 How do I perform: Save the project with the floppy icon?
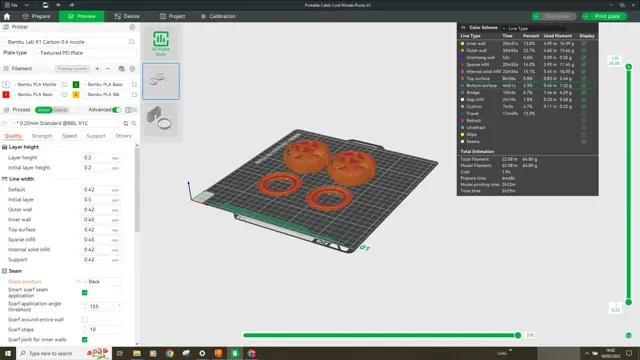pos(45,5)
